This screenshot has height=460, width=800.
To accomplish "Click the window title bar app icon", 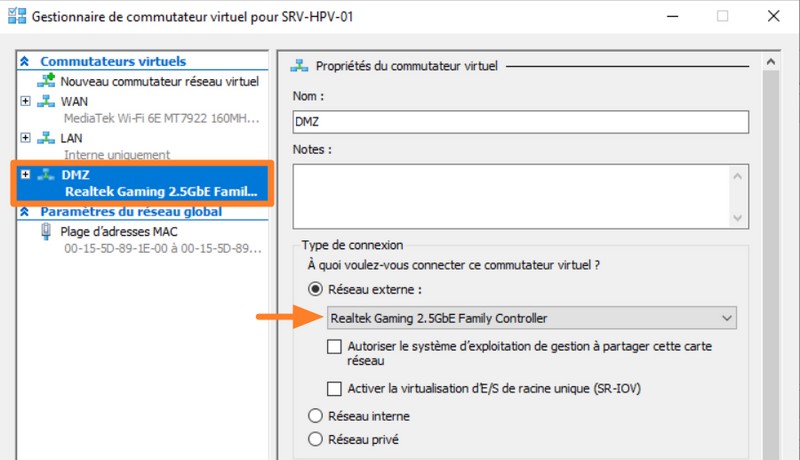I will tap(15, 15).
